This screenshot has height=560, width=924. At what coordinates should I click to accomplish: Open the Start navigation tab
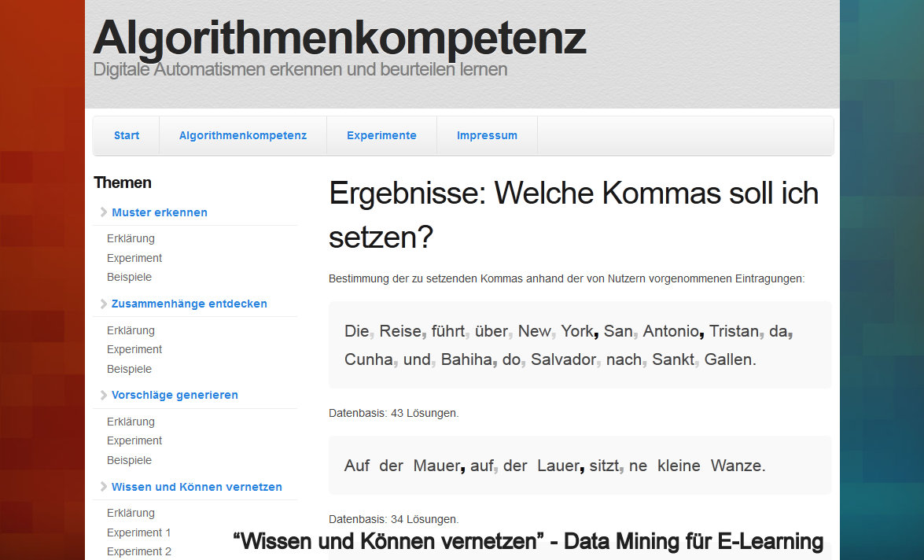tap(127, 135)
